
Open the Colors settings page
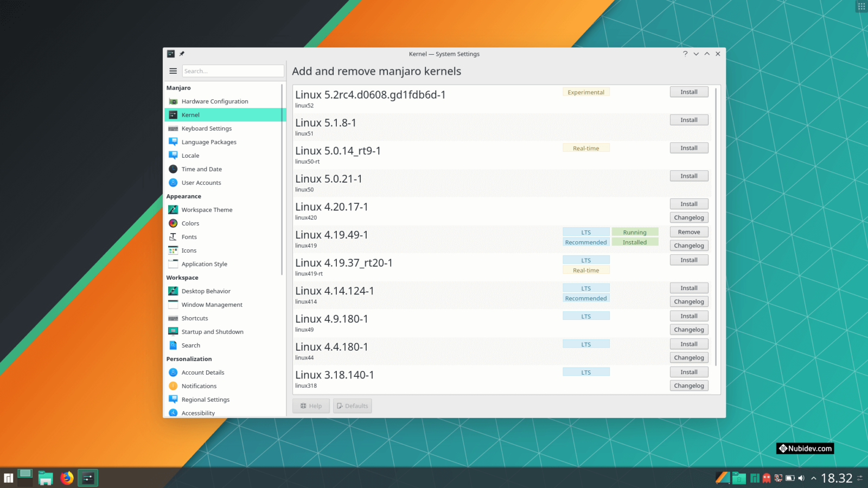190,223
